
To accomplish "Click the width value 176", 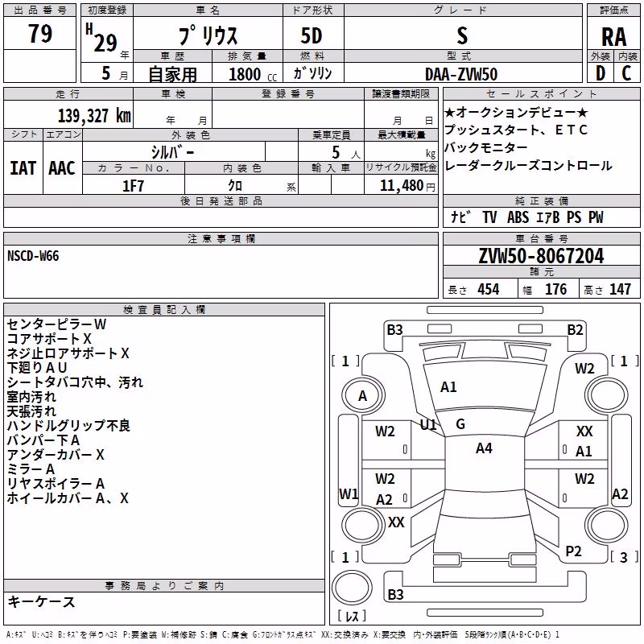I will (x=555, y=289).
